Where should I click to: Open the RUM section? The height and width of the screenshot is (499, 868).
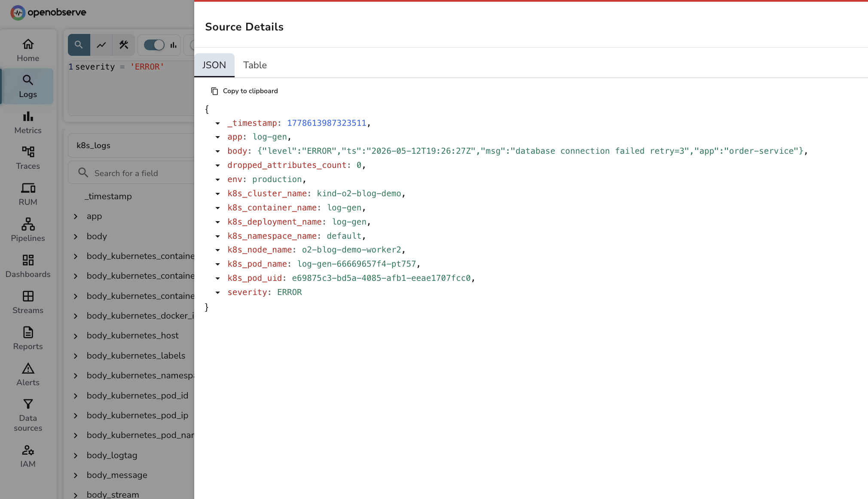point(28,194)
